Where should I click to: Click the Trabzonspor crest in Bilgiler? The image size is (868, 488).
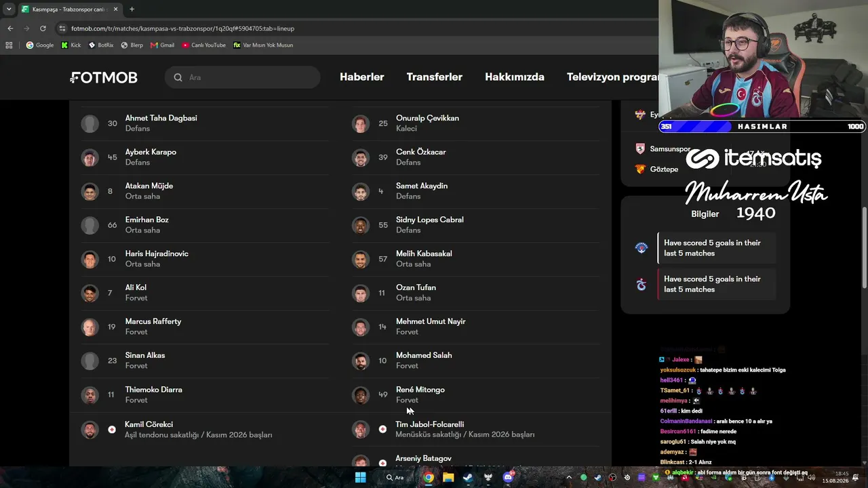641,284
